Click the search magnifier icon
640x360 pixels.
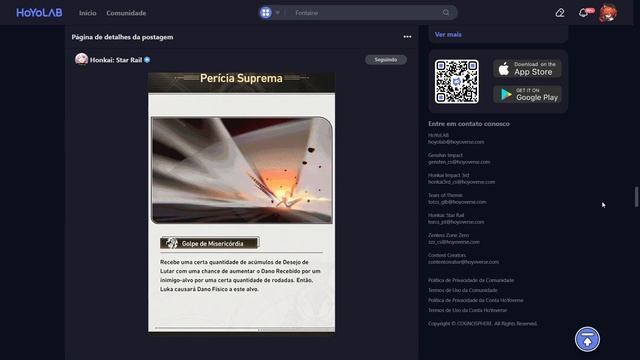[x=446, y=13]
